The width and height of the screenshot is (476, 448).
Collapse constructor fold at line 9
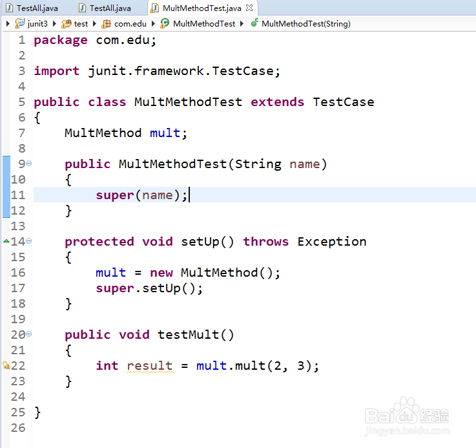(29, 164)
